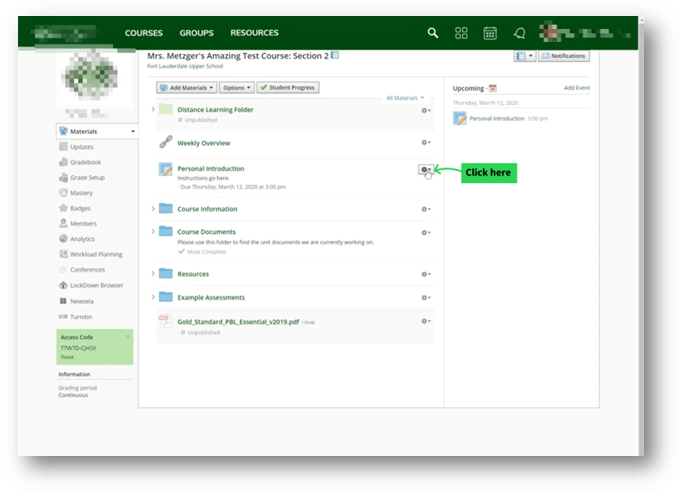The height and width of the screenshot is (492, 680).
Task: Click the PDF file icon
Action: tap(165, 321)
